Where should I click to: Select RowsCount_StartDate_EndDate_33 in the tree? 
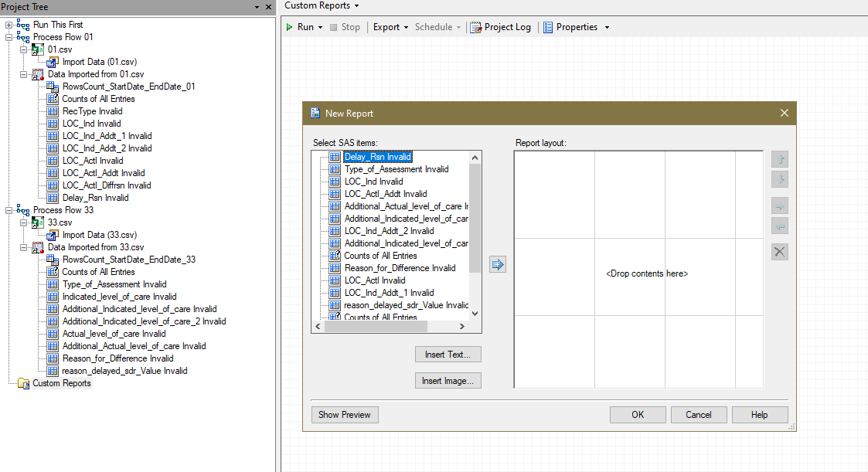pos(128,260)
